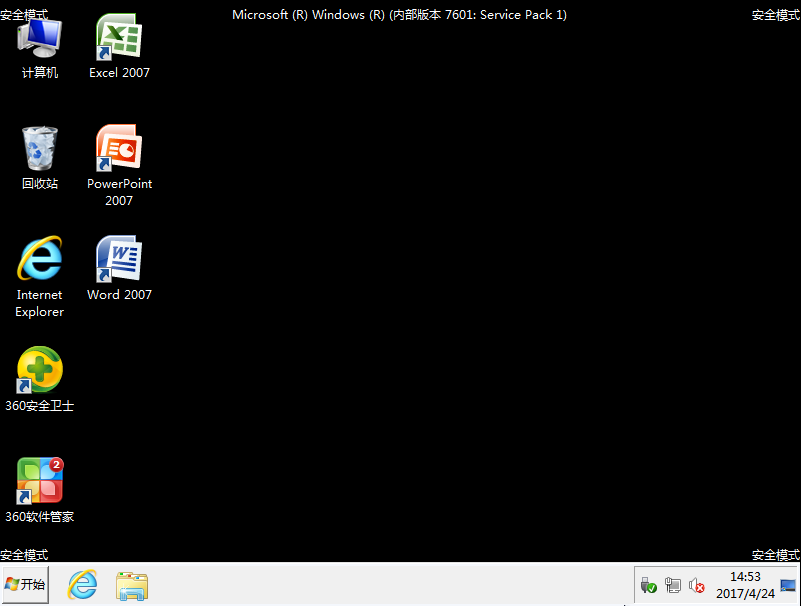
Task: Click the muted volume tray icon
Action: pyautogui.click(x=697, y=585)
